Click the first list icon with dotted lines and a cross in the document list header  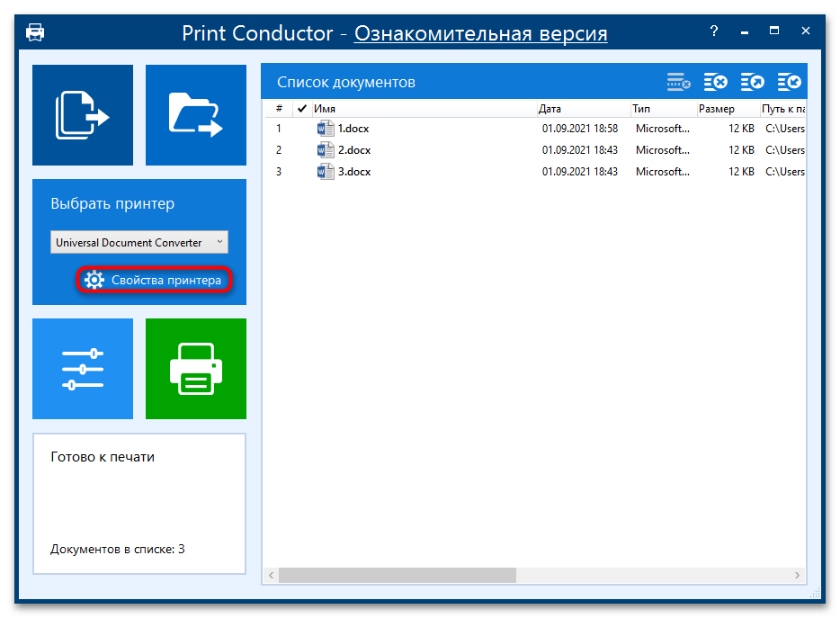[678, 82]
